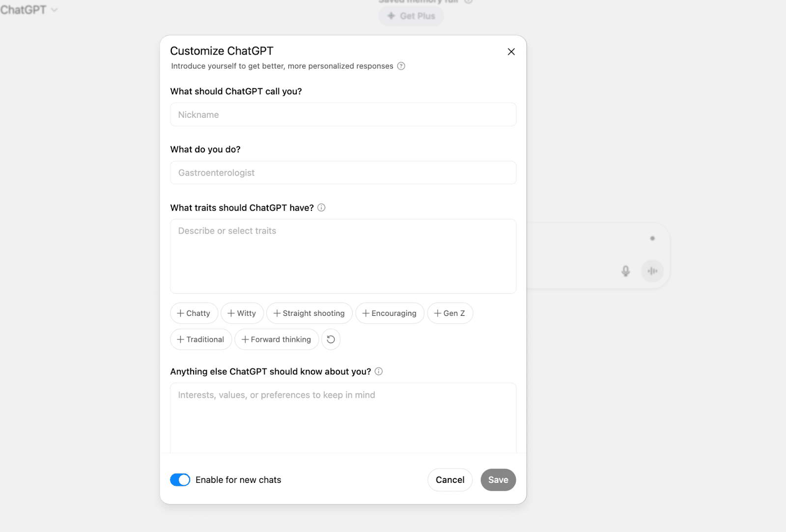
Task: Add the Traditional trait
Action: click(x=201, y=339)
